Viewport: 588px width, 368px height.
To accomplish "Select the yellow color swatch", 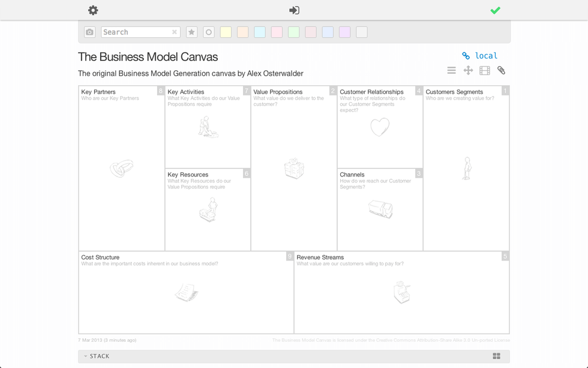I will (226, 31).
